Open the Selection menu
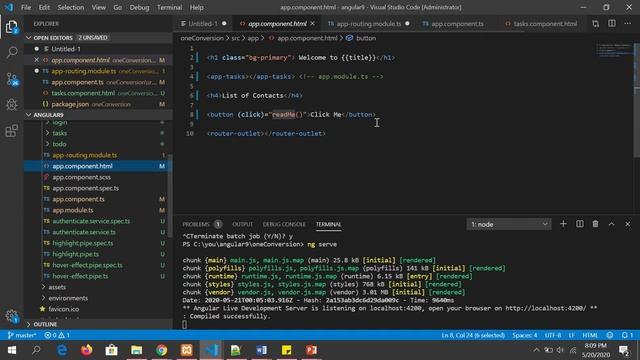The image size is (640, 360). pyautogui.click(x=71, y=7)
